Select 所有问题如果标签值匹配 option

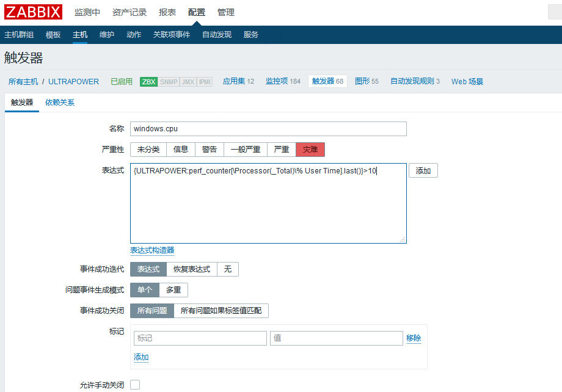[221, 311]
